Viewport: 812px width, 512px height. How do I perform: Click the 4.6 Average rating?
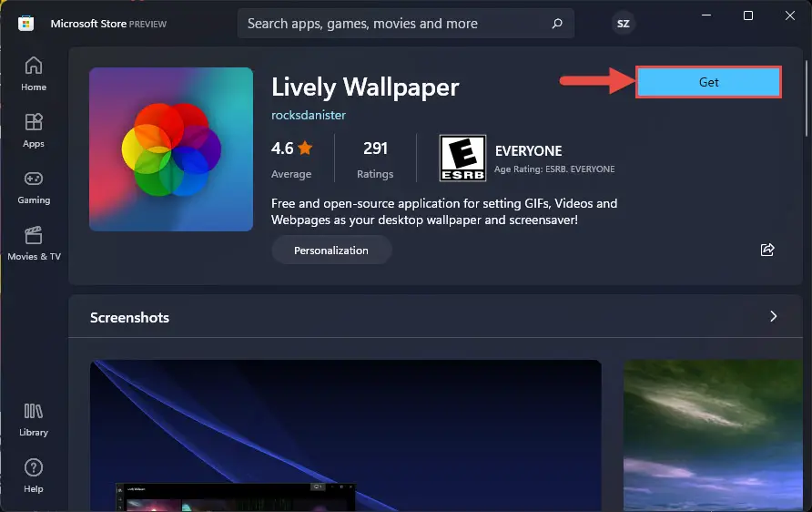(291, 159)
